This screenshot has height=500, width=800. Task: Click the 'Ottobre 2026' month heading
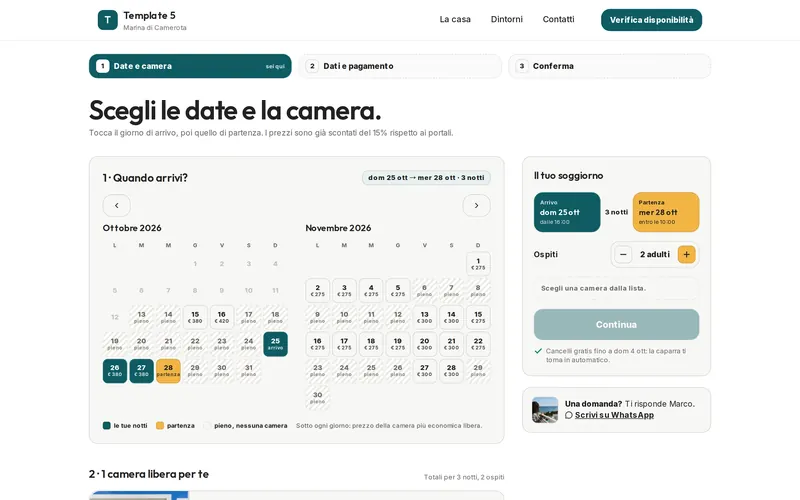click(132, 228)
